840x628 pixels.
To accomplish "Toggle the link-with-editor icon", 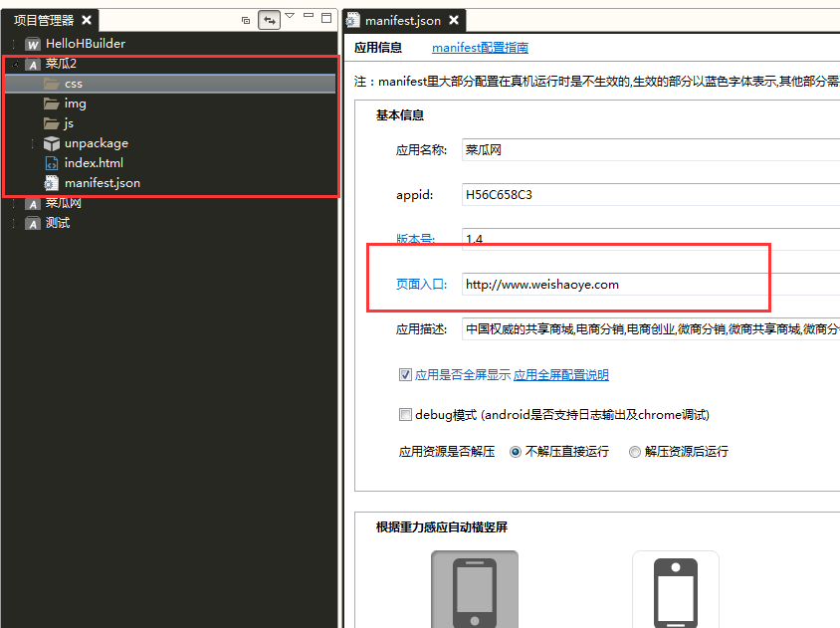I will point(269,20).
